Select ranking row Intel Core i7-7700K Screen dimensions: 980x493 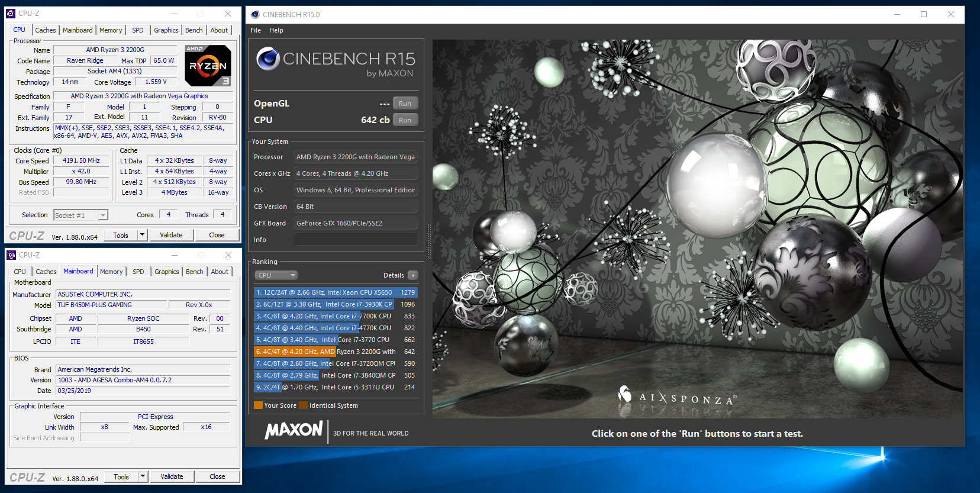(336, 316)
